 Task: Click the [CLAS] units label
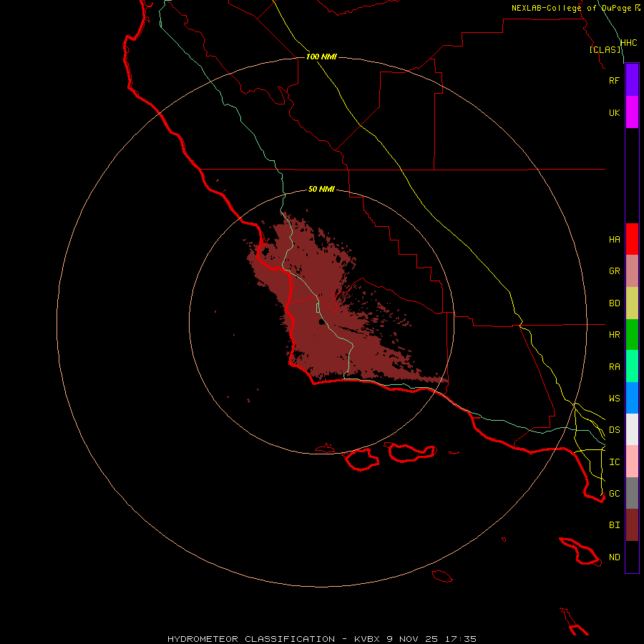pyautogui.click(x=605, y=49)
